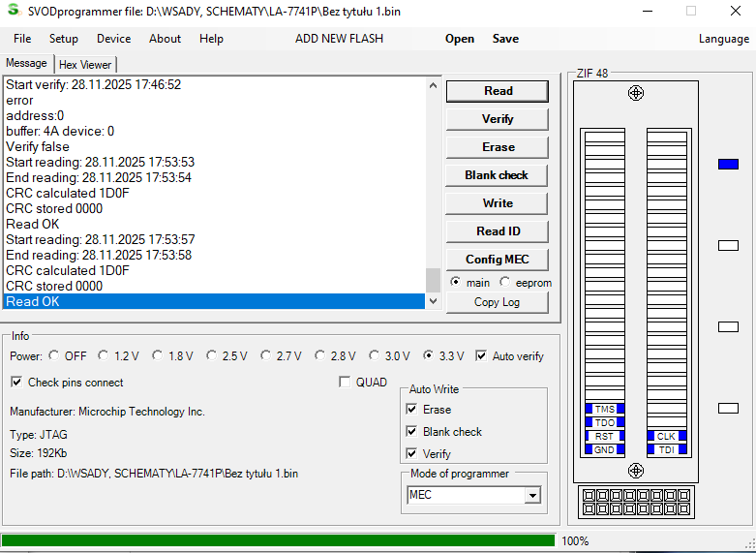This screenshot has height=553, width=756.
Task: Click the Config MEC button
Action: point(497,260)
